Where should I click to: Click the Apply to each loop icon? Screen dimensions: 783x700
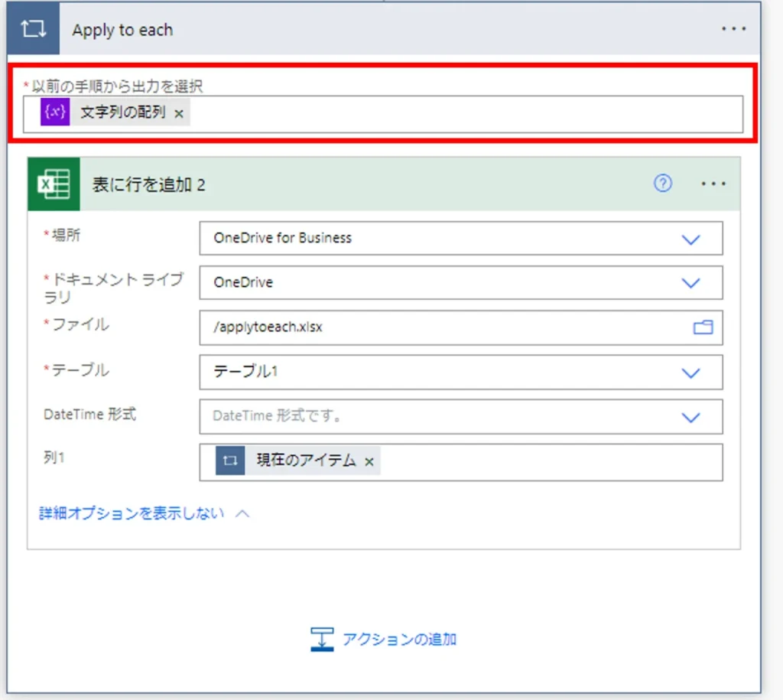tap(33, 30)
